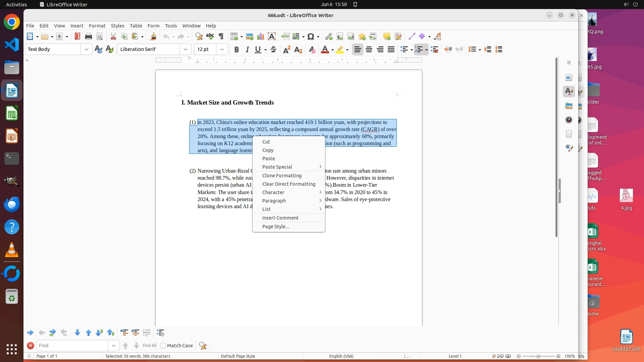Click the Find All button
Image resolution: width=644 pixels, height=362 pixels.
click(149, 346)
